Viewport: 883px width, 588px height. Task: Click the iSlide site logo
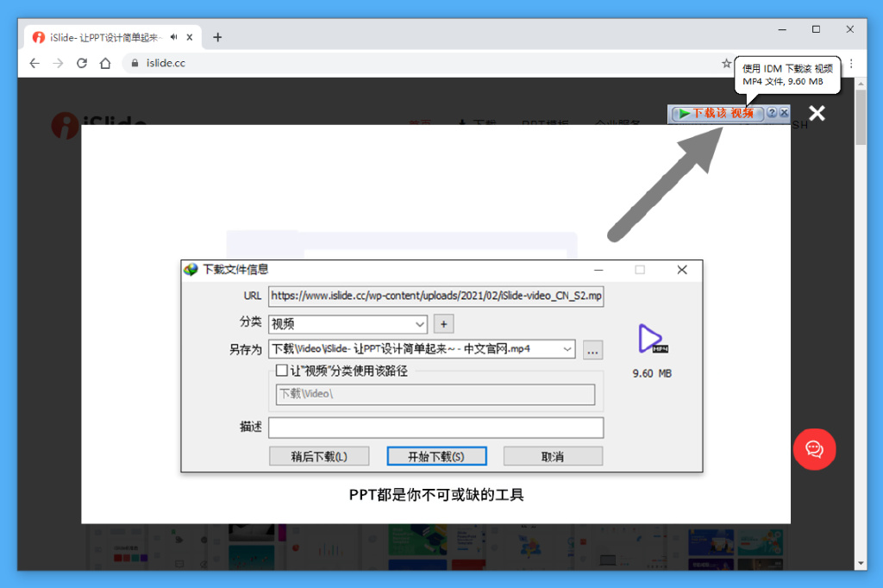point(99,123)
